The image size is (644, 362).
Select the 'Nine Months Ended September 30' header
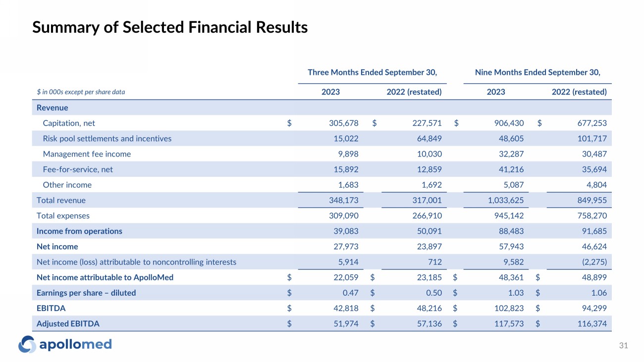537,72
